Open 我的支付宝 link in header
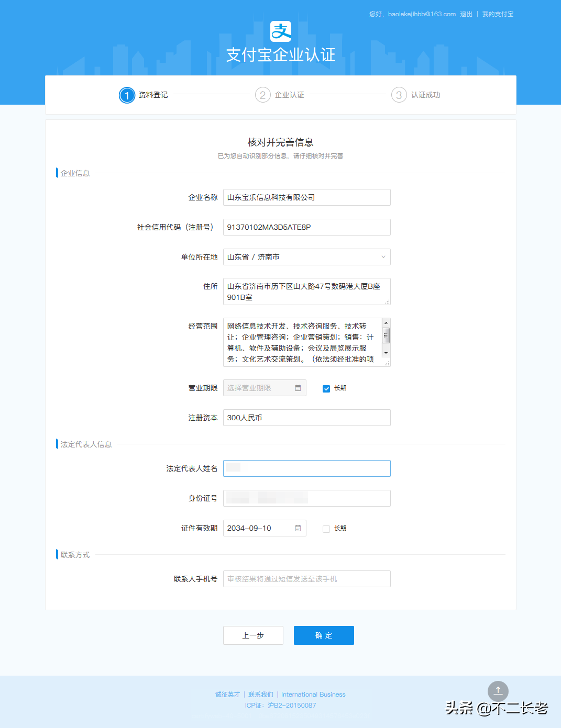The image size is (561, 728). 498,14
